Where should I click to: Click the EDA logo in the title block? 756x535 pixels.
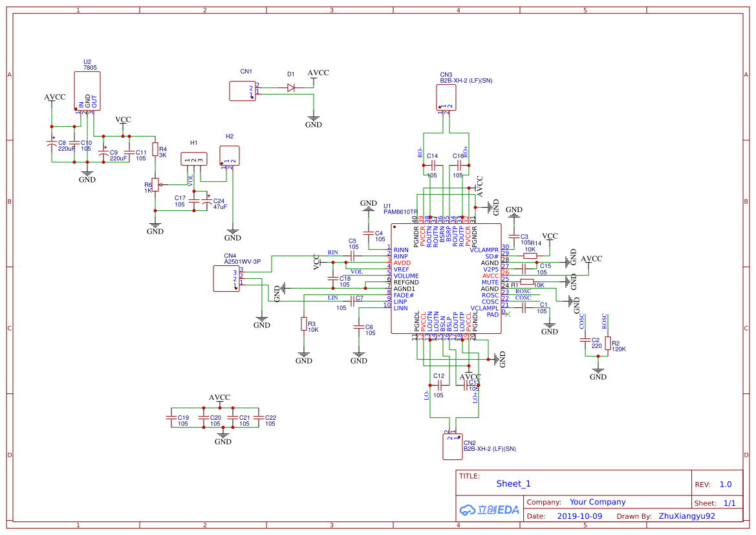tap(489, 509)
